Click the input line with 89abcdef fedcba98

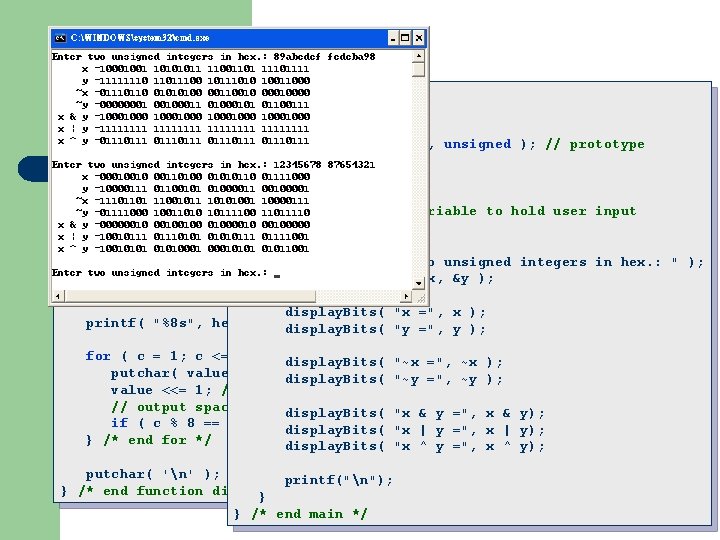pos(214,56)
